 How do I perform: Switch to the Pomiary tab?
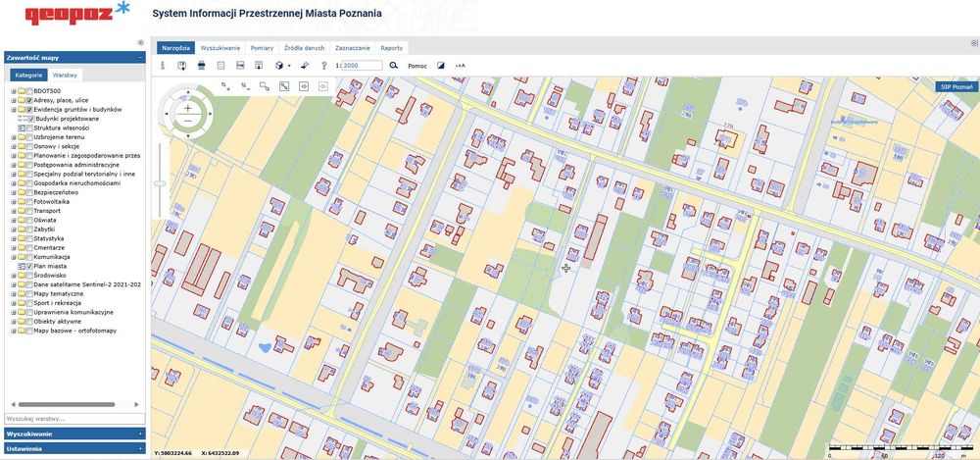[x=262, y=47]
